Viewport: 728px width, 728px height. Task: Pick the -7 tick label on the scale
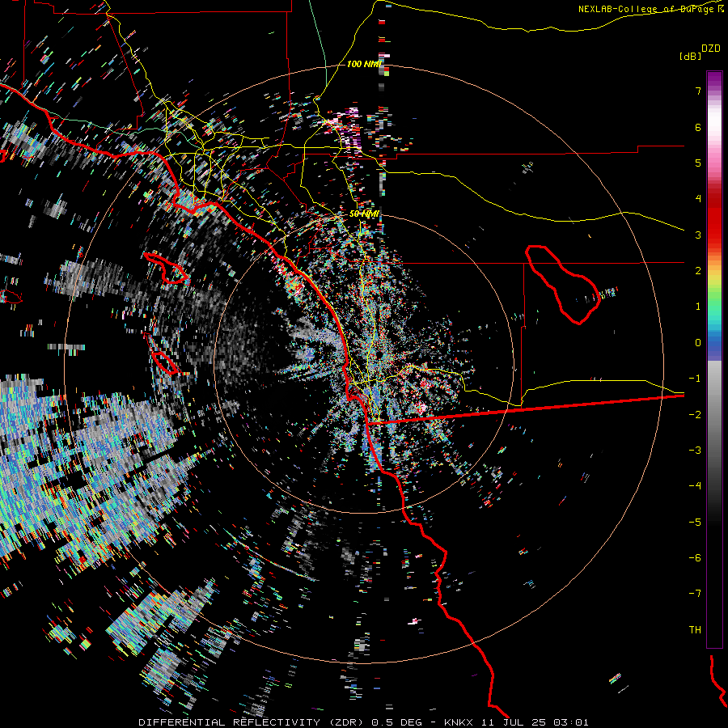[x=695, y=594]
